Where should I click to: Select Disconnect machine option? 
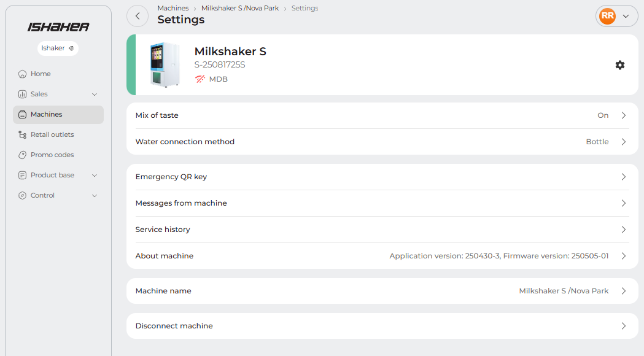coord(382,326)
